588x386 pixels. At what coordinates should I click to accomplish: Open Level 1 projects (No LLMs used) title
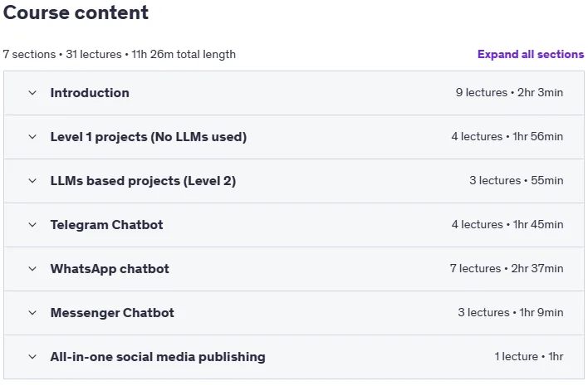tap(149, 137)
